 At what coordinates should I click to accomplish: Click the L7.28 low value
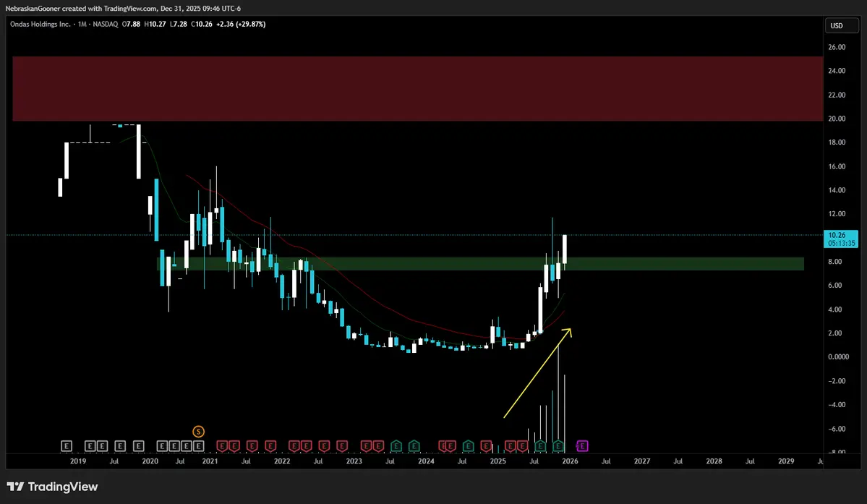click(x=178, y=25)
